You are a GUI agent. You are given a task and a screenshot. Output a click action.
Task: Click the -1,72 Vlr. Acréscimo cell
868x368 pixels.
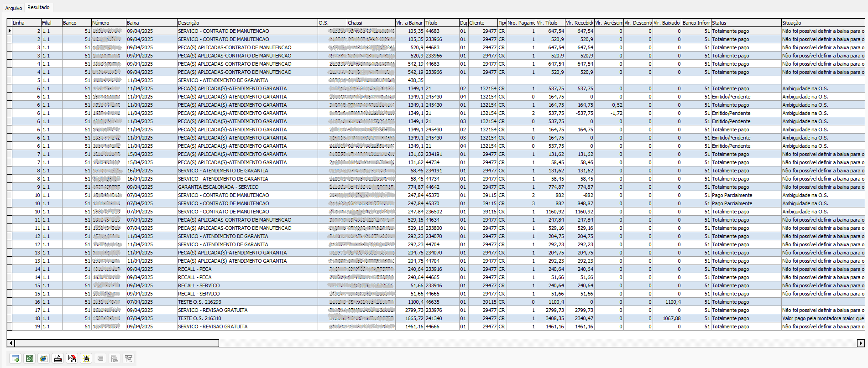pos(609,113)
